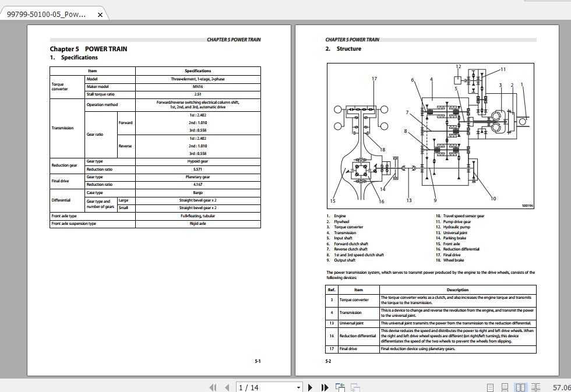The width and height of the screenshot is (571, 392).
Task: Go forward to the next view
Action: [x=355, y=386]
